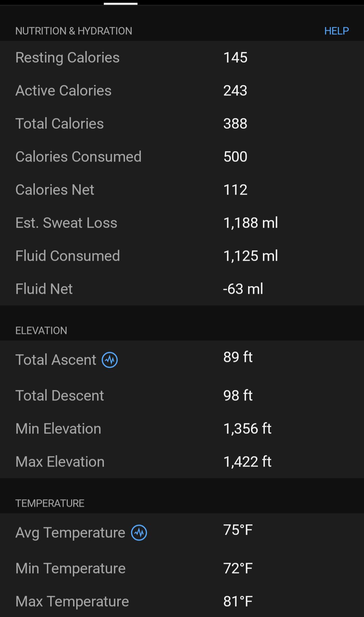Tap the Max Elevation value 1,422 ft
Image resolution: width=364 pixels, height=617 pixels.
click(247, 461)
